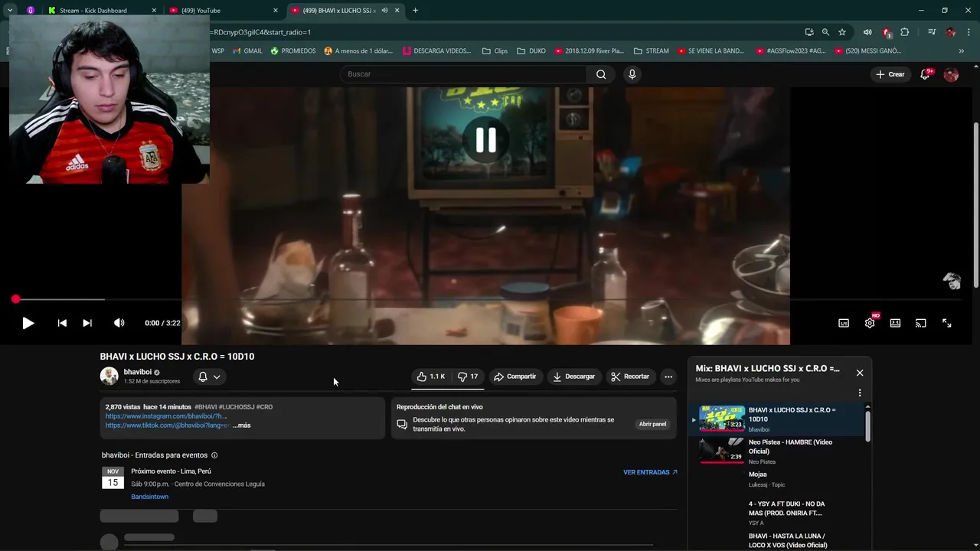
Task: Click the install app icon in address bar
Action: [809, 32]
